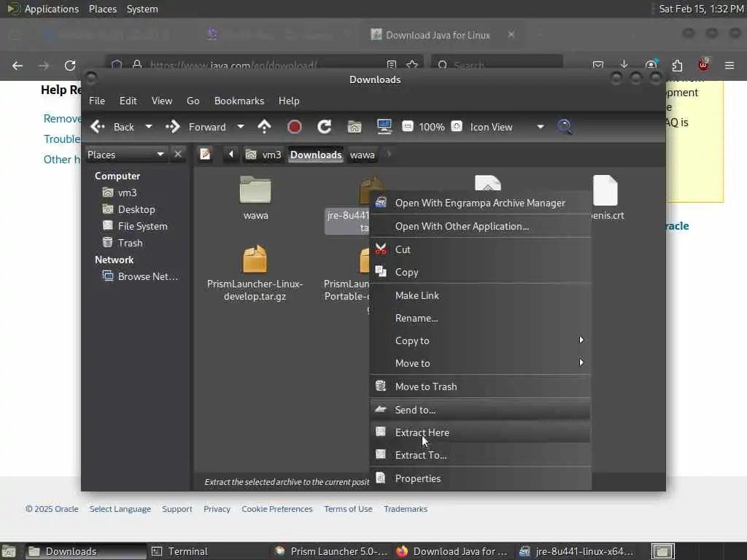Expand Copy to submenu

480,341
